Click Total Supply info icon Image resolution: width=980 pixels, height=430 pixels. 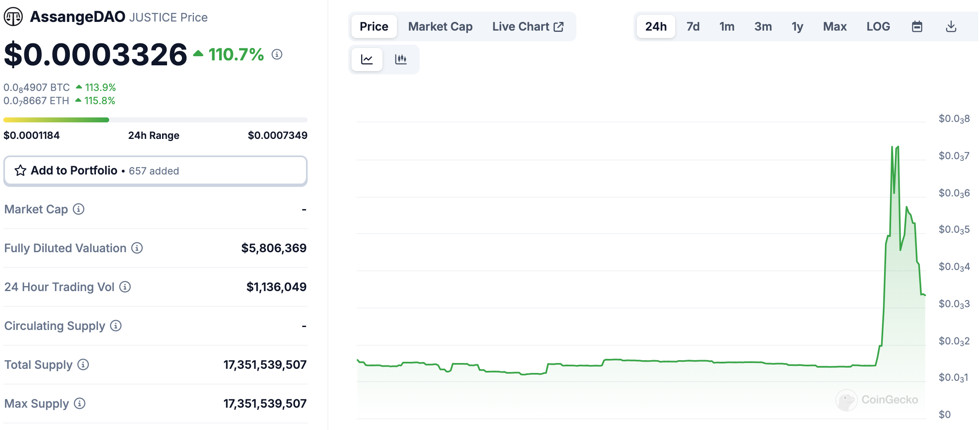83,365
